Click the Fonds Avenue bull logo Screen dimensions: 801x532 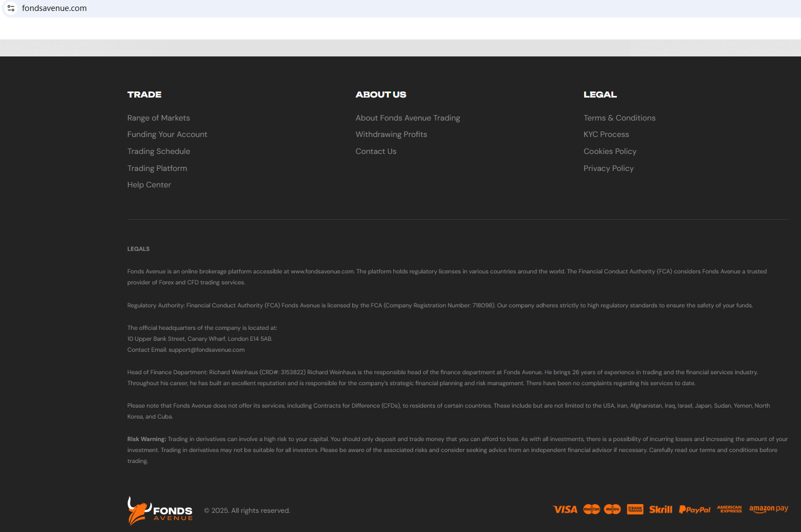[160, 511]
